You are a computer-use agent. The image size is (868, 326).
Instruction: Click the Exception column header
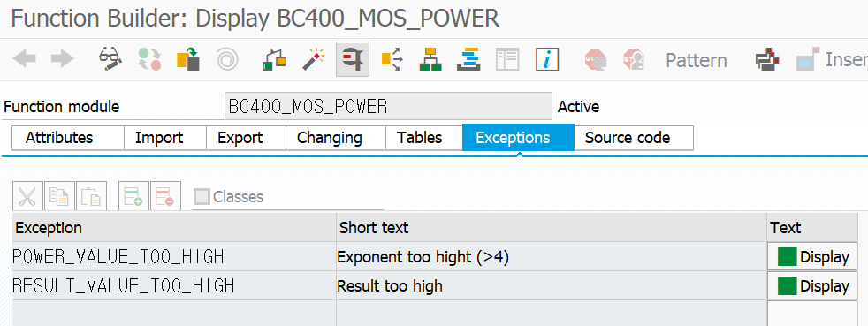pyautogui.click(x=174, y=227)
